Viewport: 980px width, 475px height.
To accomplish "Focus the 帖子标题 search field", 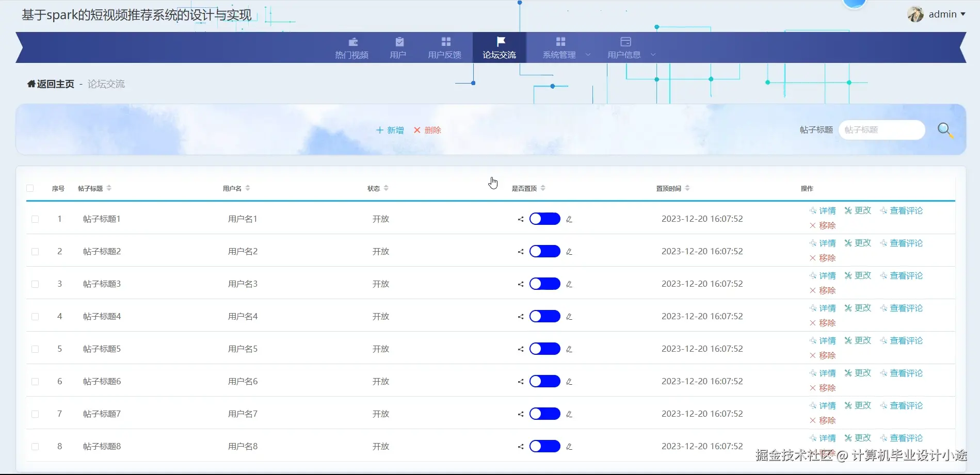I will tap(882, 130).
